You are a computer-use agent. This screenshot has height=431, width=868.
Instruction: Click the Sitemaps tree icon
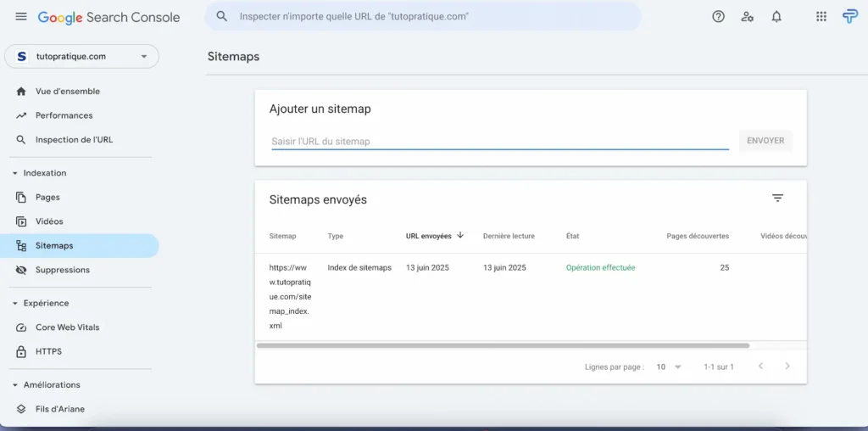point(21,245)
